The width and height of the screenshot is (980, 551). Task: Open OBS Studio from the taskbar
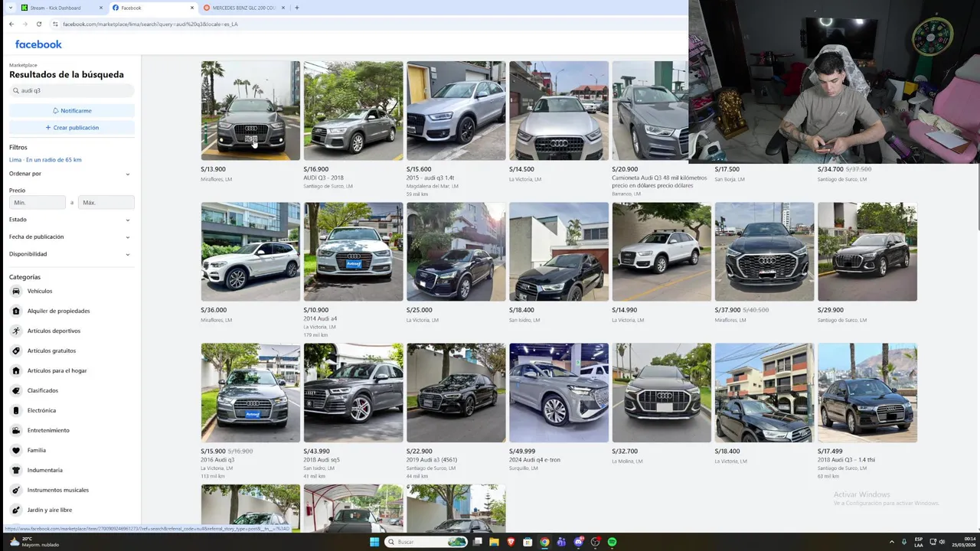pyautogui.click(x=596, y=542)
